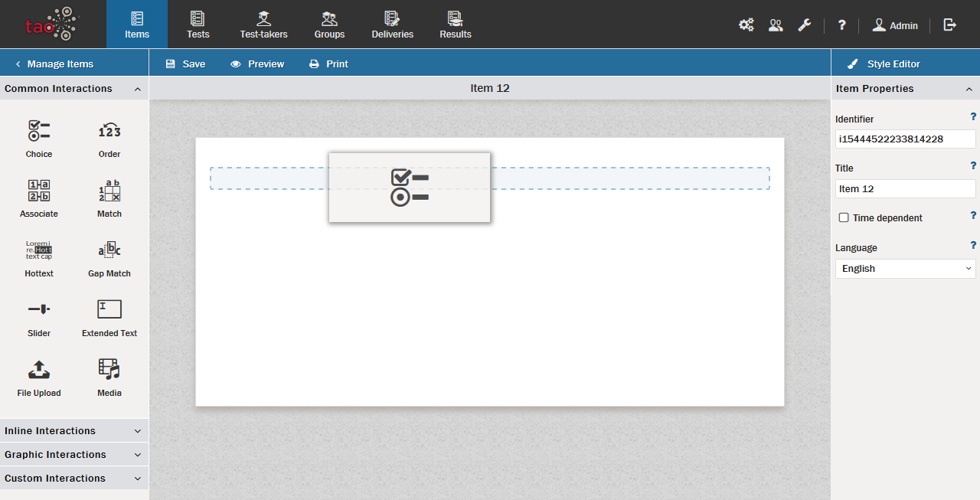Select the Order interaction icon
The image size is (980, 500).
109,131
